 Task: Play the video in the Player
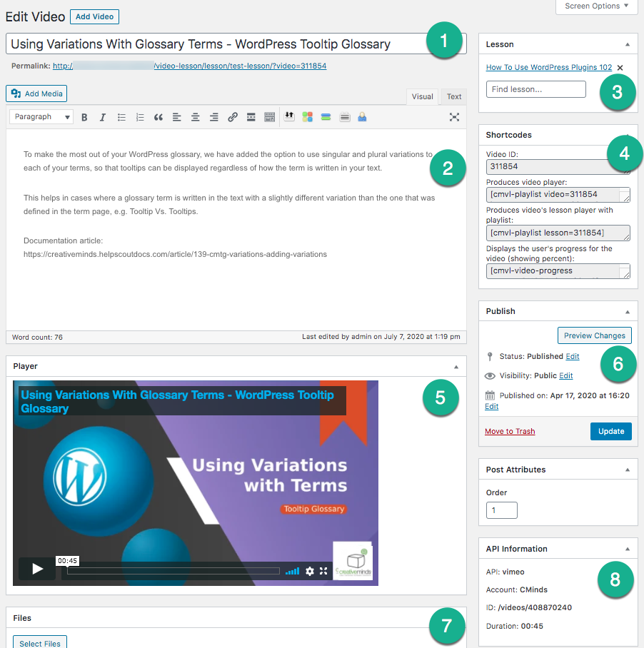pos(37,569)
